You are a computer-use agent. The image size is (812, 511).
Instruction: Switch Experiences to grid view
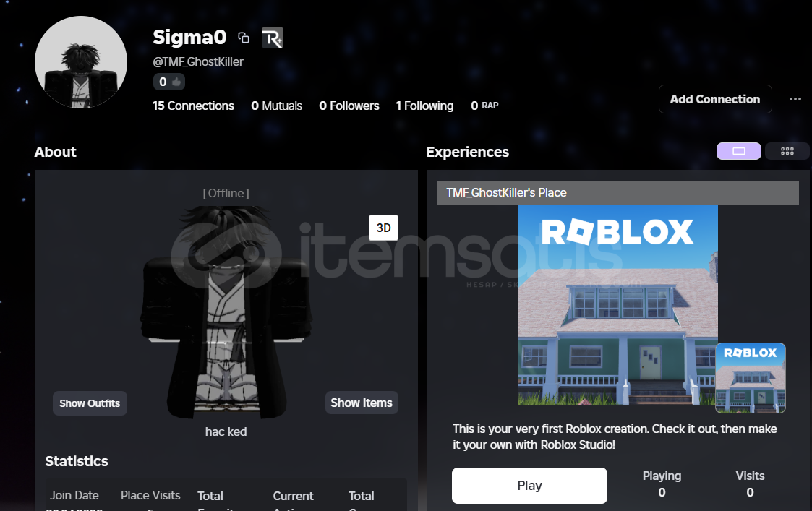(787, 151)
